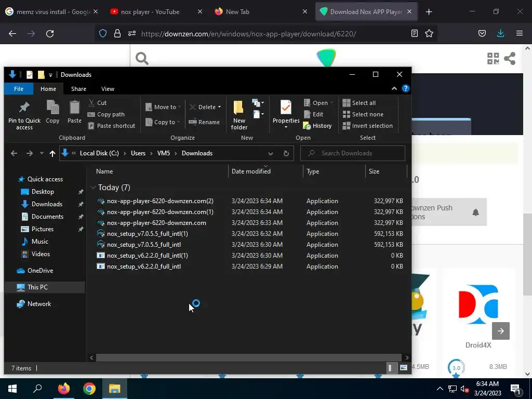Click Copy path in Clipboard group
The image size is (532, 399).
click(x=106, y=114)
